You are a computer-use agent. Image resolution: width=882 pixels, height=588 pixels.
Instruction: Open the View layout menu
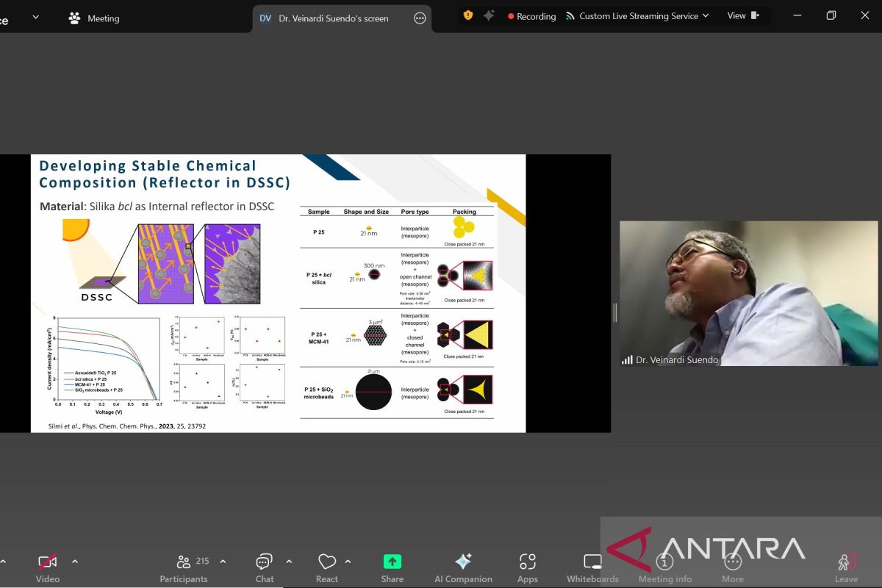point(742,16)
